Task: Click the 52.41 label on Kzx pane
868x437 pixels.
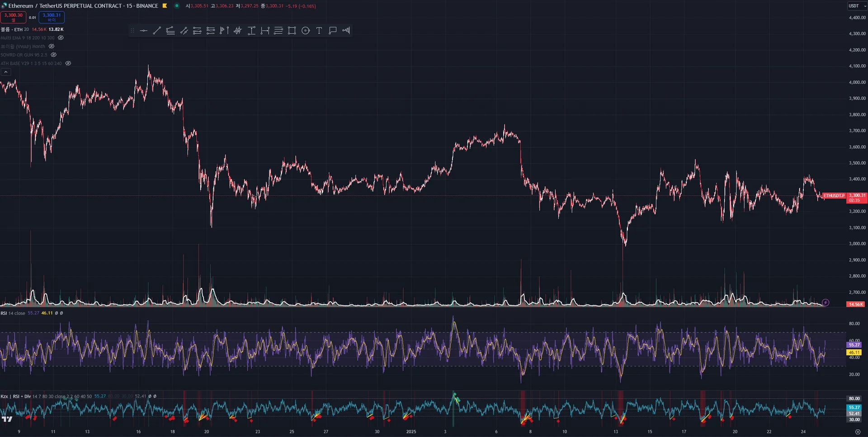Action: [x=854, y=413]
